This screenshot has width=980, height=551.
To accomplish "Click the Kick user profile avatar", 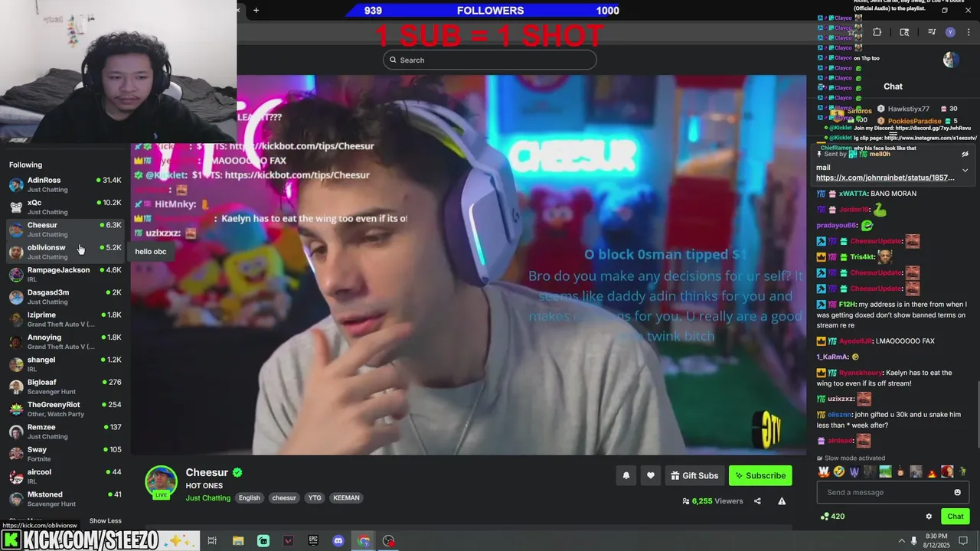I will coord(951,60).
